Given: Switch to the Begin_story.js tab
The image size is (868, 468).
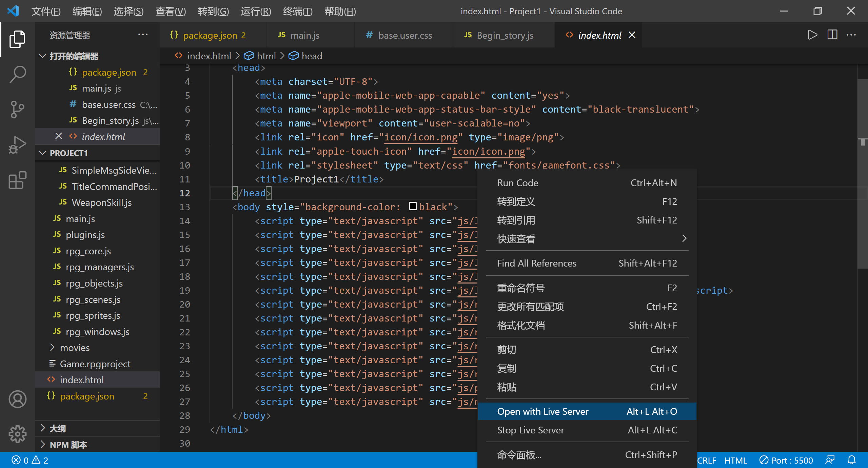Looking at the screenshot, I should 504,35.
